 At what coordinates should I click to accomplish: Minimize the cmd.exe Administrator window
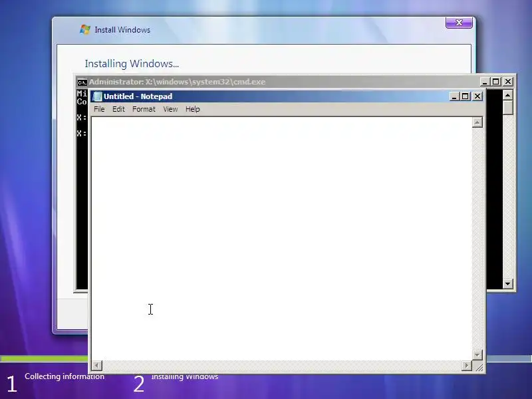click(x=485, y=82)
